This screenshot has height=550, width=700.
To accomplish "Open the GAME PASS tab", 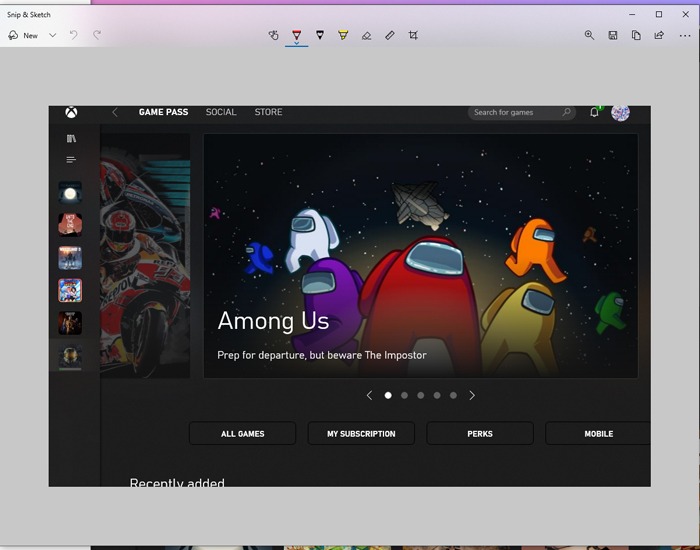I will point(163,112).
